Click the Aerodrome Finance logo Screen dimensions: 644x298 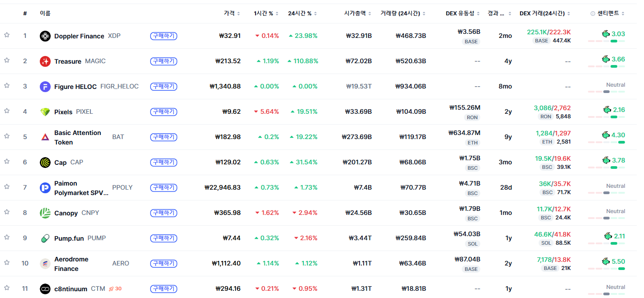[x=45, y=264]
